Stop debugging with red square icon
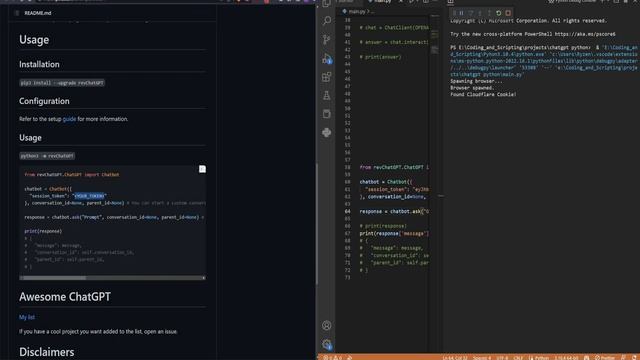The image size is (640, 360). tap(508, 13)
